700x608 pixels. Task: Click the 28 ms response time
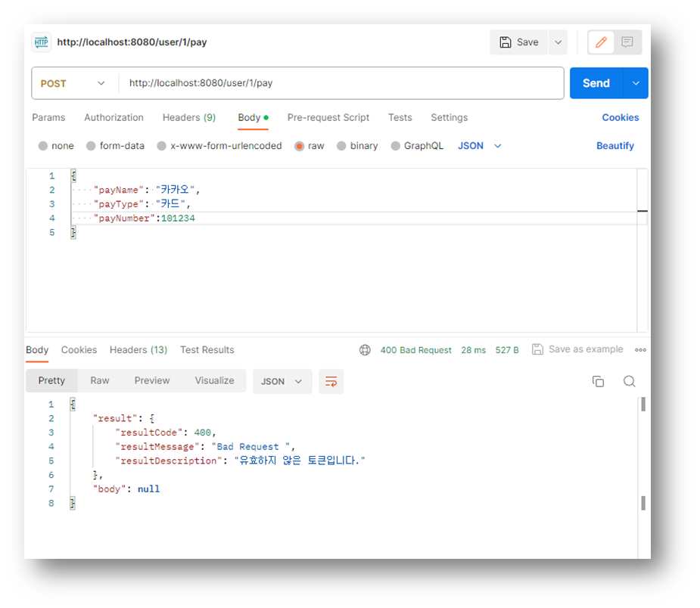tap(473, 350)
